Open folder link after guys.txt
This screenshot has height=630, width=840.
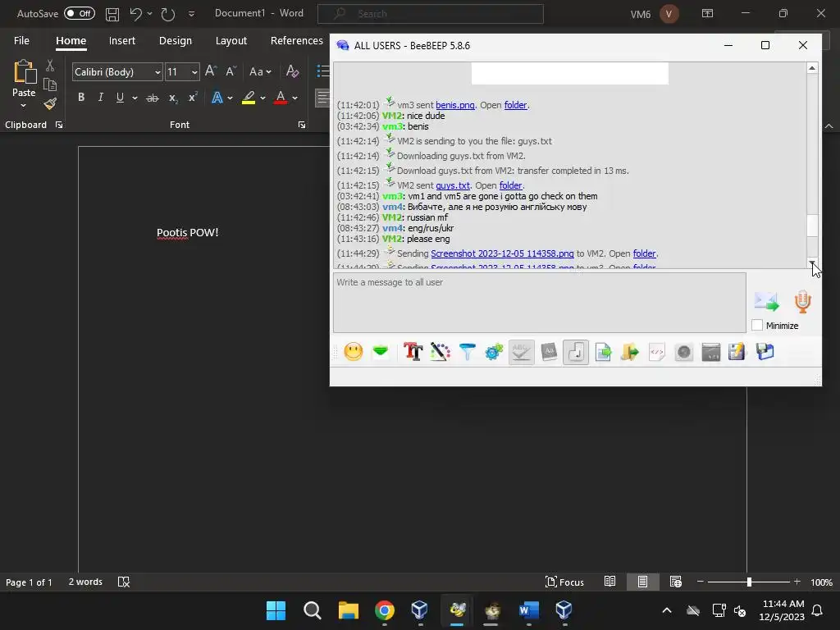[510, 185]
